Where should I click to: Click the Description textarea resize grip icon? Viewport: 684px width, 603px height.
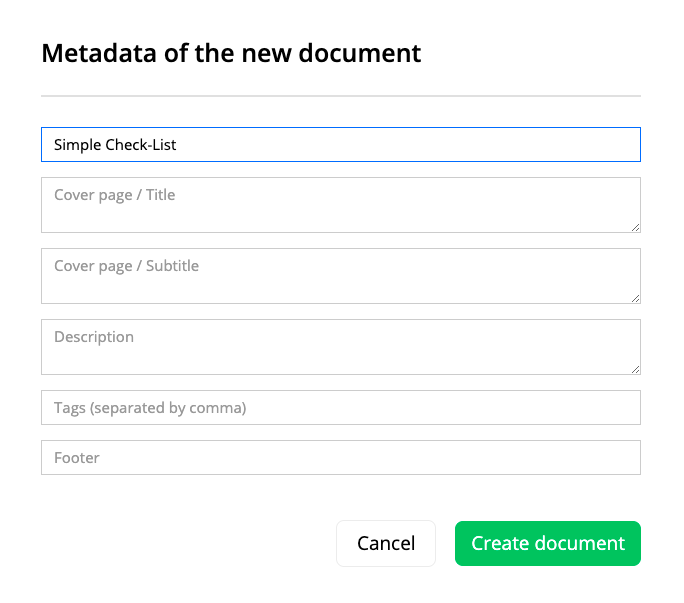pyautogui.click(x=635, y=370)
